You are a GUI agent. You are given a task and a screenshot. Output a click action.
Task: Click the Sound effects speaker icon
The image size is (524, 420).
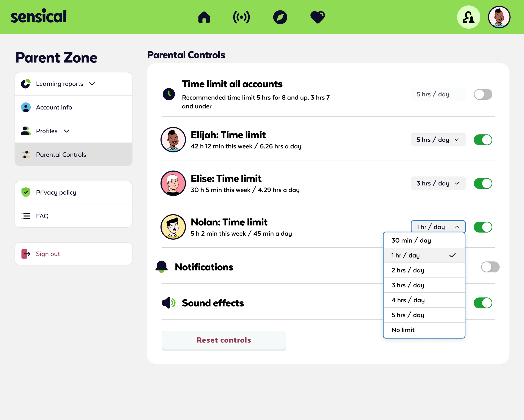pos(169,303)
